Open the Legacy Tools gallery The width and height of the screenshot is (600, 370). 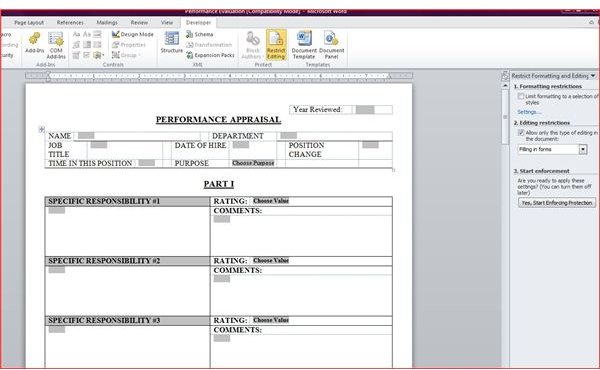(98, 55)
